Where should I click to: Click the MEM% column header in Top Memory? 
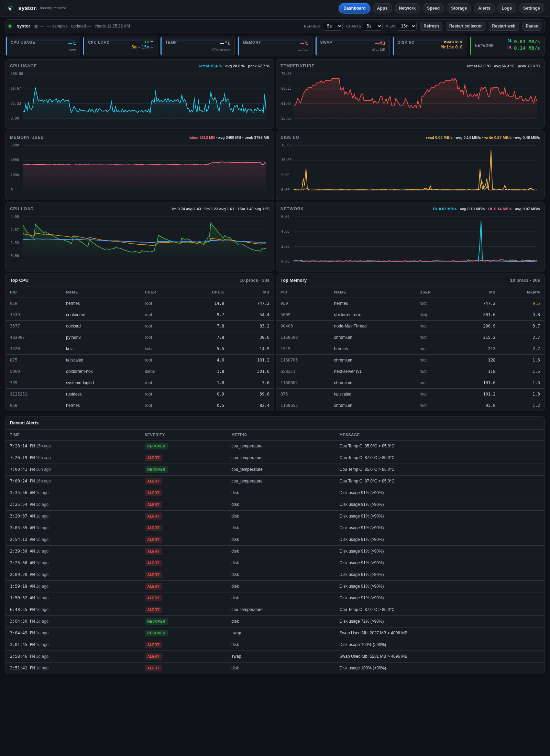pyautogui.click(x=533, y=292)
